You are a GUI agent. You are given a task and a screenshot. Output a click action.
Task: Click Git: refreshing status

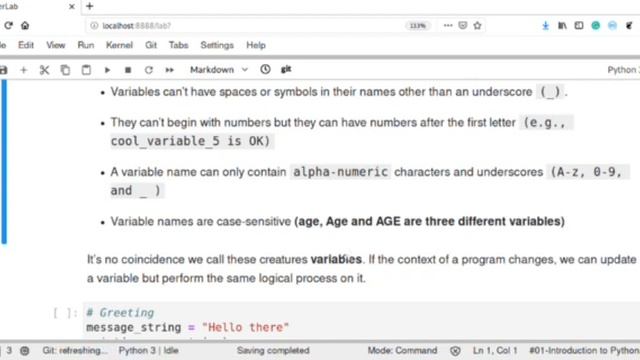pyautogui.click(x=74, y=350)
